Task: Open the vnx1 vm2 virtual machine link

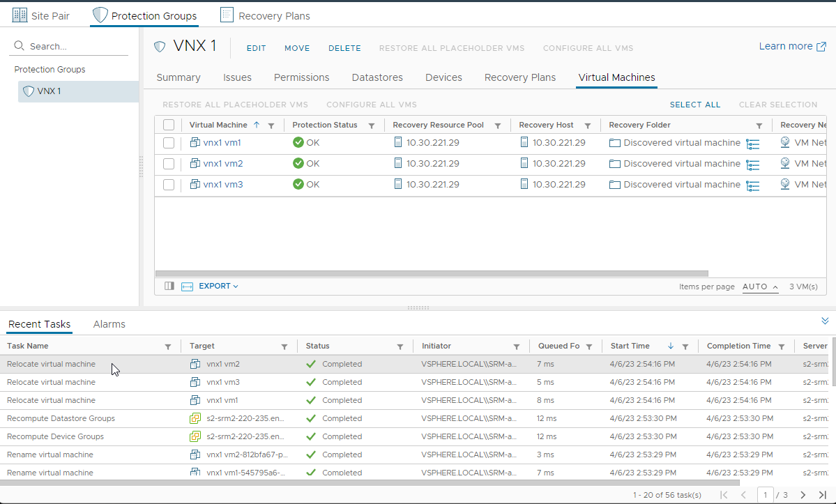Action: click(223, 164)
